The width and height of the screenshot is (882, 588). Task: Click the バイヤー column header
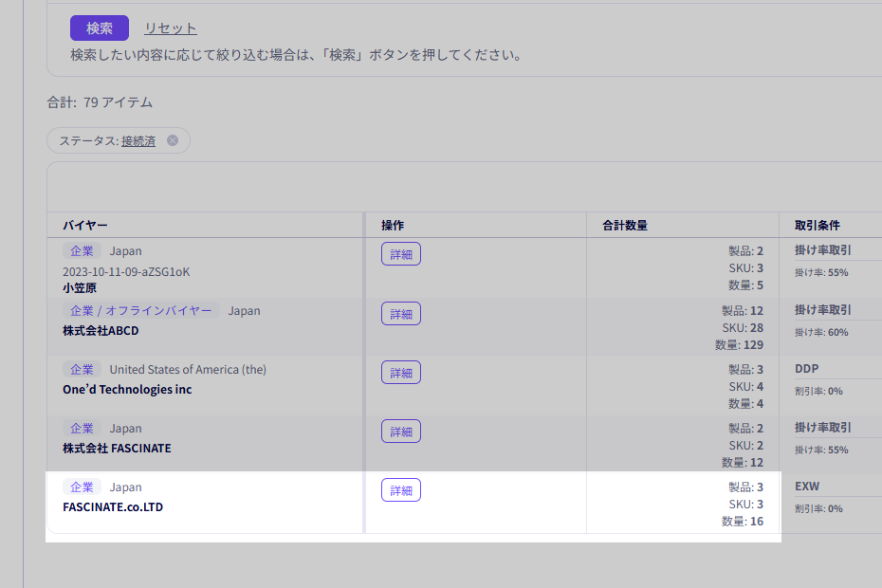(x=85, y=225)
